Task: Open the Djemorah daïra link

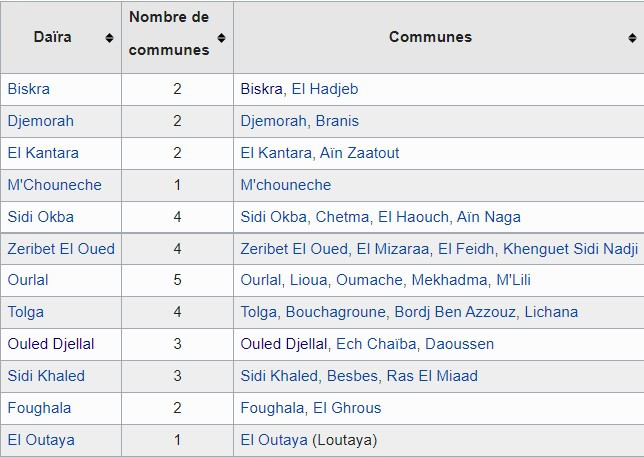Action: (41, 121)
